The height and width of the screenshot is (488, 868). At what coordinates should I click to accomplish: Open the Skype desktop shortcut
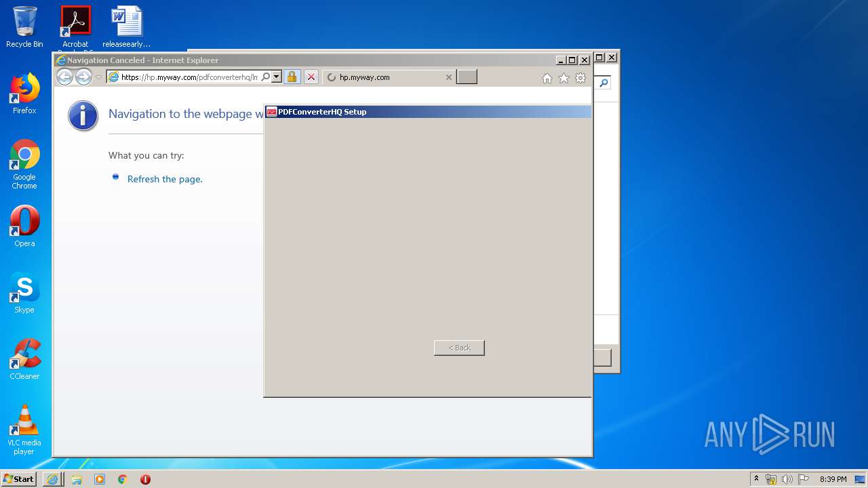24,293
